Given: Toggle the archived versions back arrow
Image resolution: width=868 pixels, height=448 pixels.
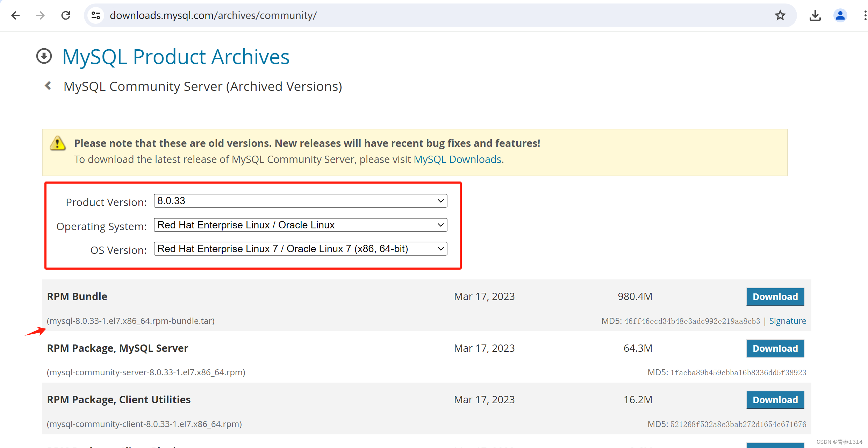Looking at the screenshot, I should pos(48,86).
